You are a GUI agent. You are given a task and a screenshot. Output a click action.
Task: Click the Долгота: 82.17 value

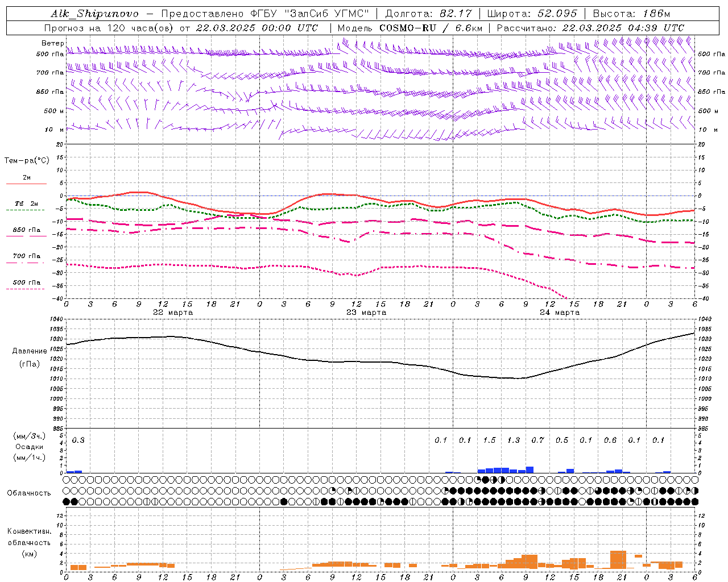tap(428, 14)
